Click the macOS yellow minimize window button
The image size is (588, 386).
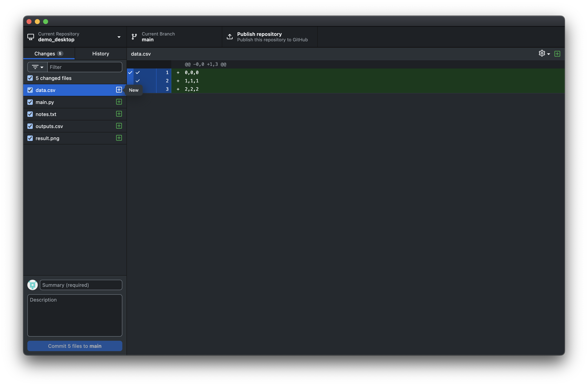click(37, 22)
